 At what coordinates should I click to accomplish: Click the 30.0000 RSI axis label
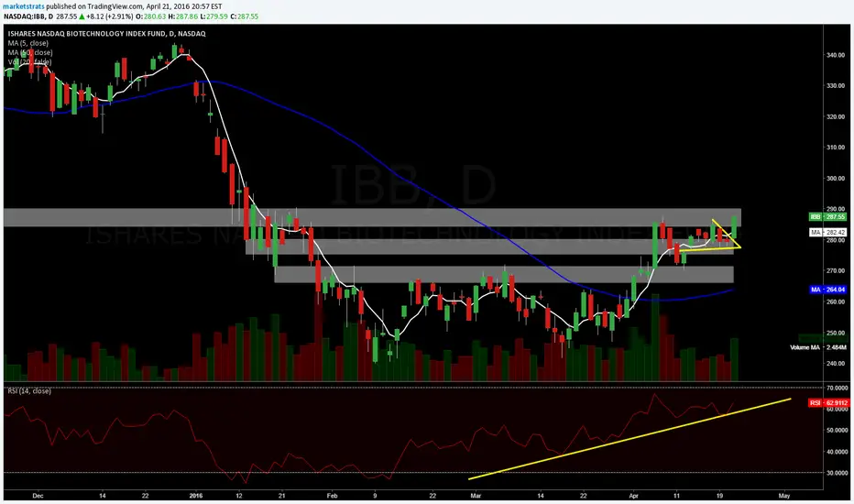click(x=838, y=473)
